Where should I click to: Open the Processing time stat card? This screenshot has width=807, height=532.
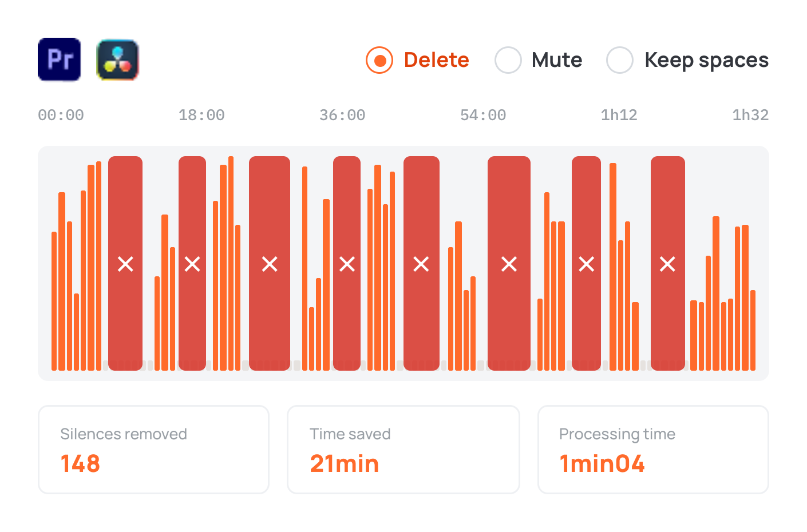(x=653, y=450)
